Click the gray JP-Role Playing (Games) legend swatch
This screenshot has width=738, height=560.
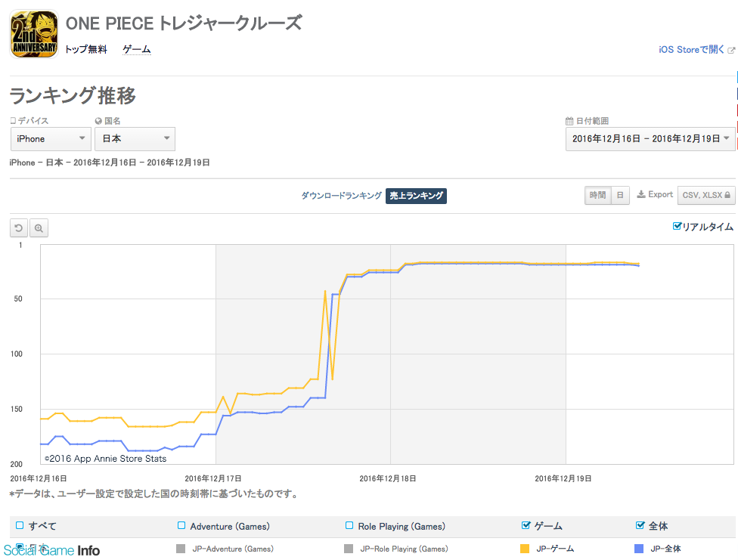click(349, 549)
